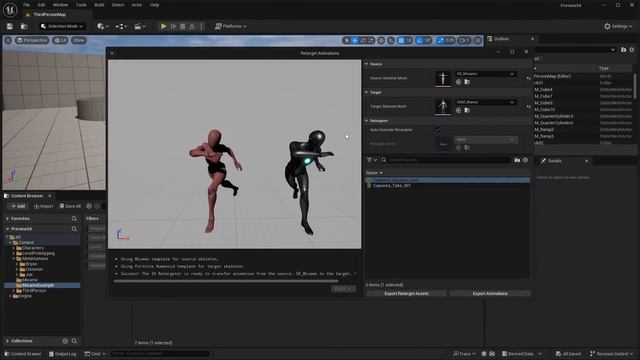Image resolution: width=640 pixels, height=360 pixels.
Task: Open the Cinematics clapperboard dropdown icon
Action: [140, 27]
